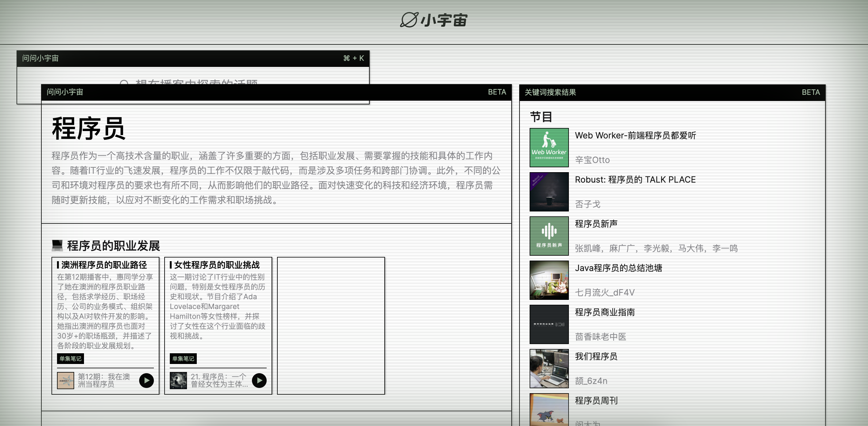Screen dimensions: 868x426
Task: Open Robust podcast dark cover thumbnail
Action: click(549, 192)
